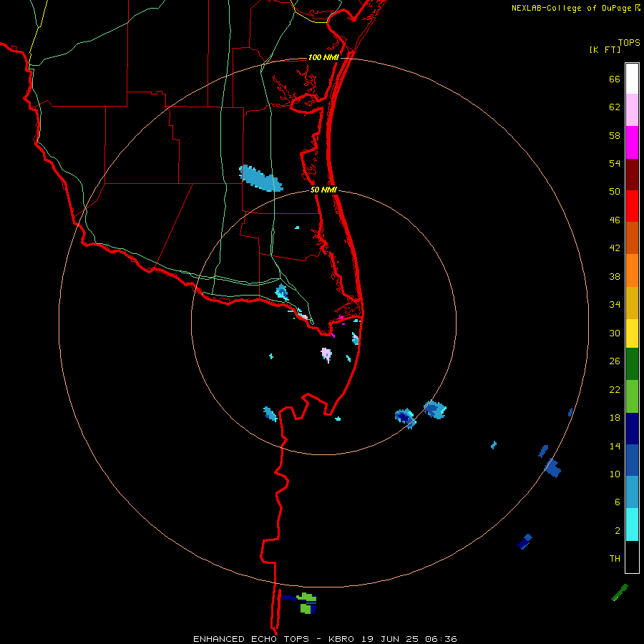Click the "TH" legend label
Screen dimensions: 644x644
pos(615,559)
